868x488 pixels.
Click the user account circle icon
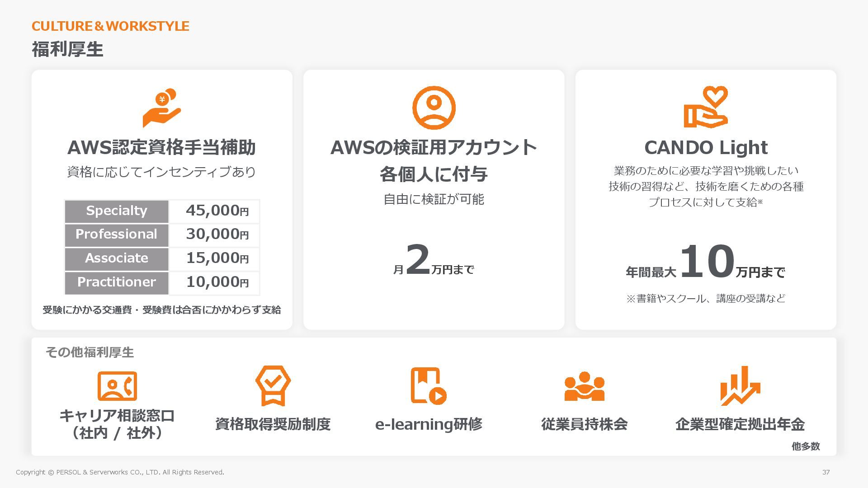[434, 108]
